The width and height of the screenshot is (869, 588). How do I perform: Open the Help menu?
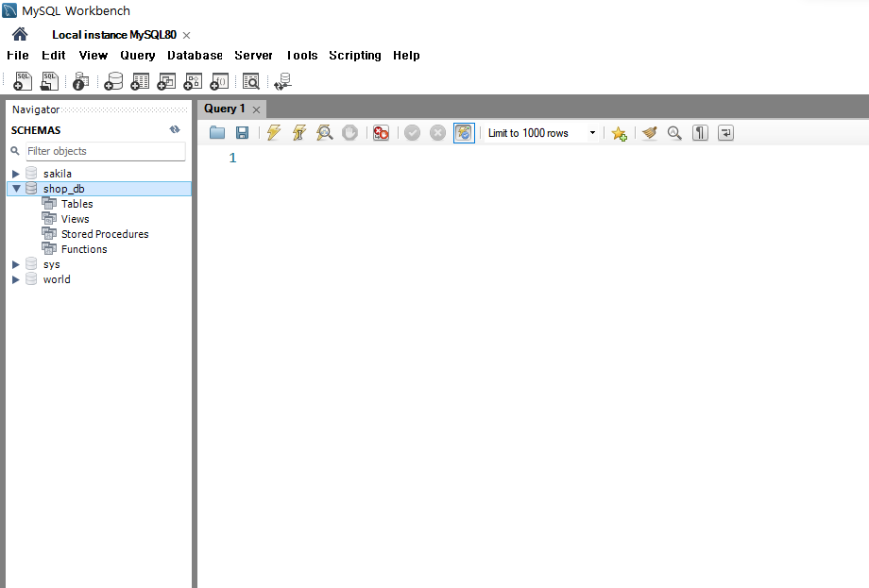(x=406, y=56)
